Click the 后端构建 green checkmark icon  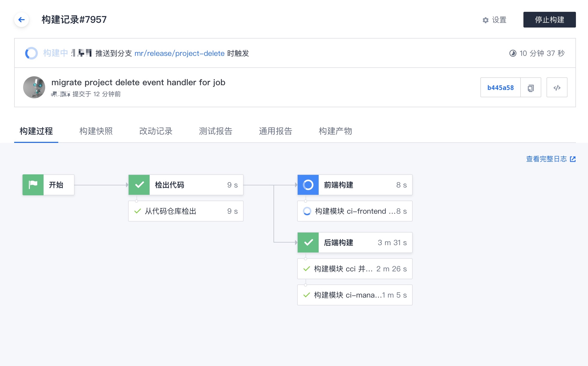pyautogui.click(x=308, y=243)
